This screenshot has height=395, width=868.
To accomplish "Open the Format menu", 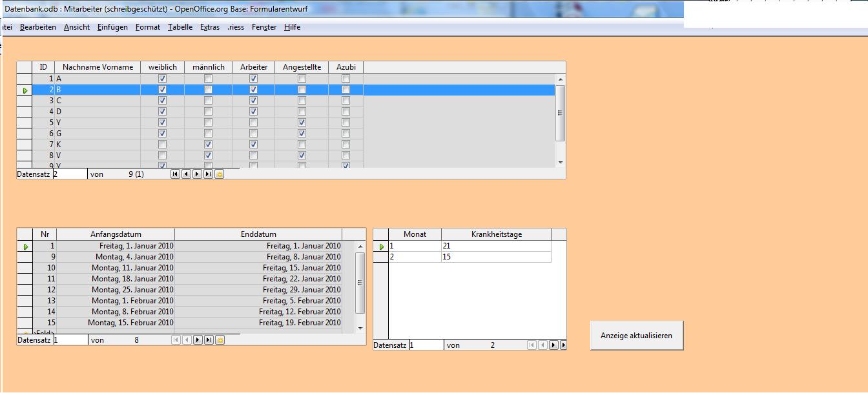I will coord(148,27).
